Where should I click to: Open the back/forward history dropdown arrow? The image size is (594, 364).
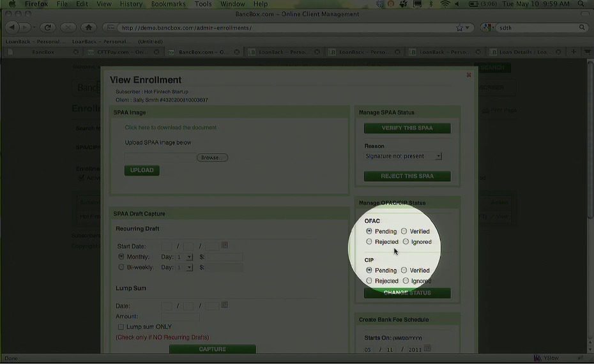[34, 27]
